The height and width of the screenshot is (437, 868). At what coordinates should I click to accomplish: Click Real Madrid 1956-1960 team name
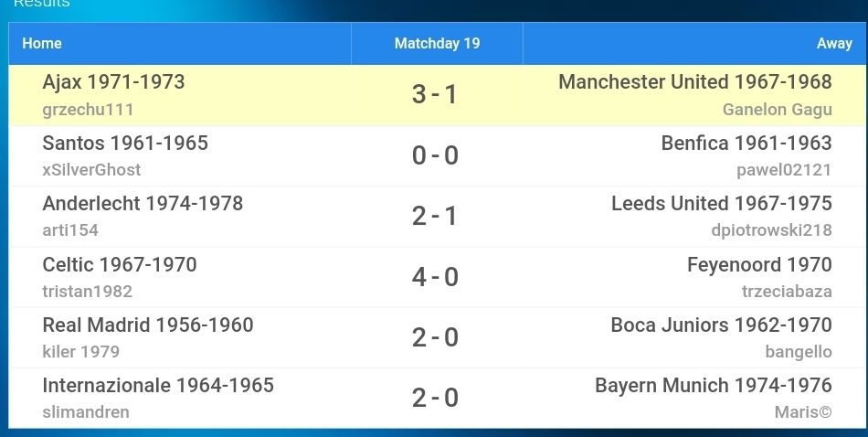pyautogui.click(x=148, y=325)
